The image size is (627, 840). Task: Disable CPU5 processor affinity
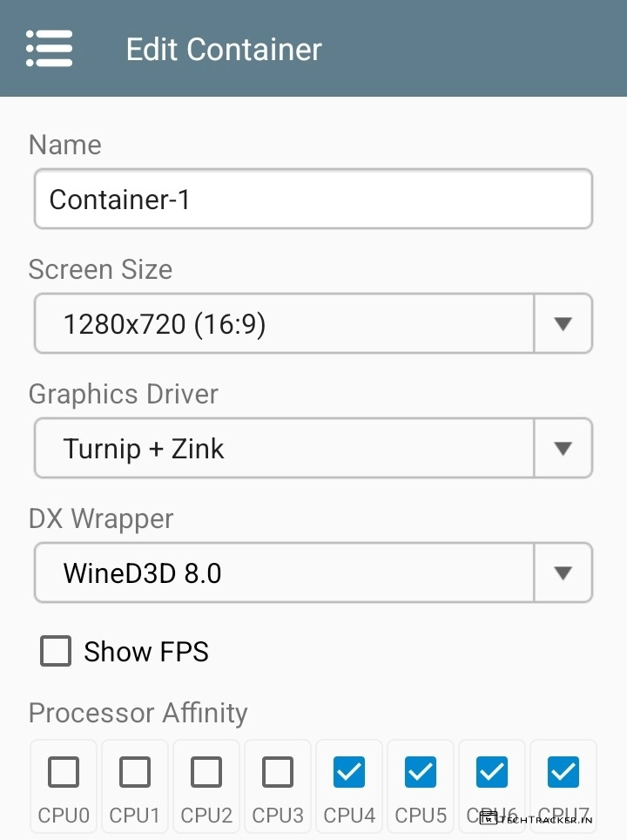click(x=421, y=772)
